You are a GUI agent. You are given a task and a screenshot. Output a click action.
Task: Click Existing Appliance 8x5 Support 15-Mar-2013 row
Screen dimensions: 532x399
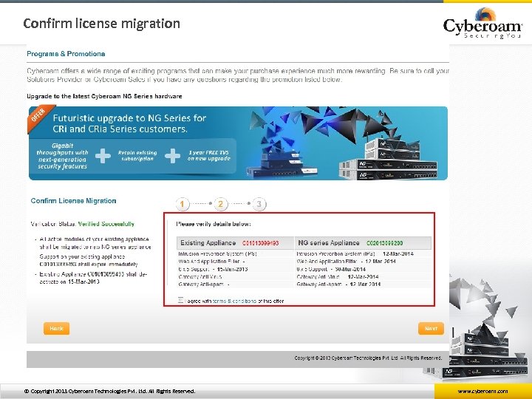pyautogui.click(x=236, y=269)
